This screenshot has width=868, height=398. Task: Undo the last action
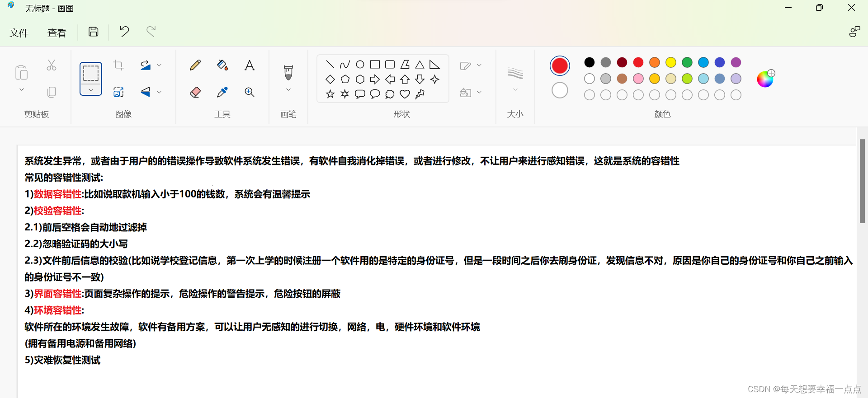pyautogui.click(x=124, y=32)
